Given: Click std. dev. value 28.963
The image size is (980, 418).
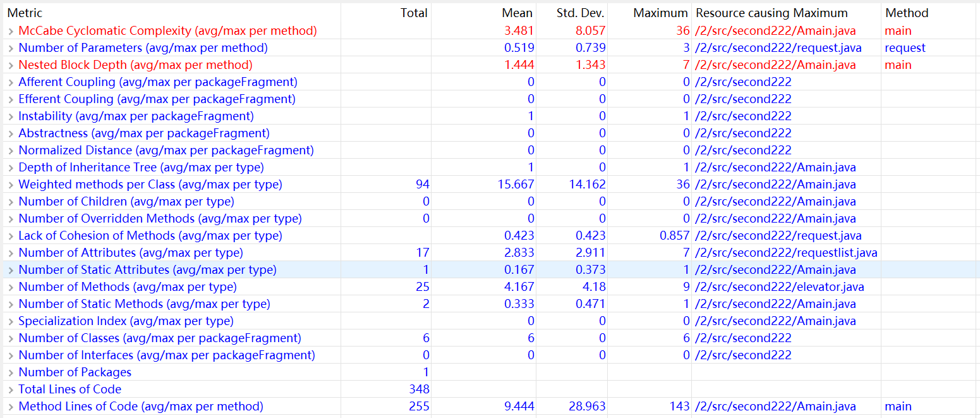Looking at the screenshot, I should (587, 406).
